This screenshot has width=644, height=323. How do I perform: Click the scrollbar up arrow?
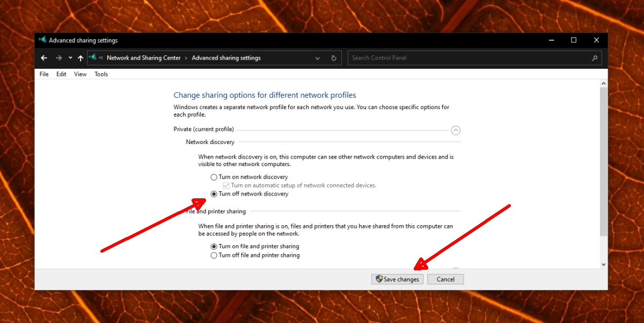(603, 84)
